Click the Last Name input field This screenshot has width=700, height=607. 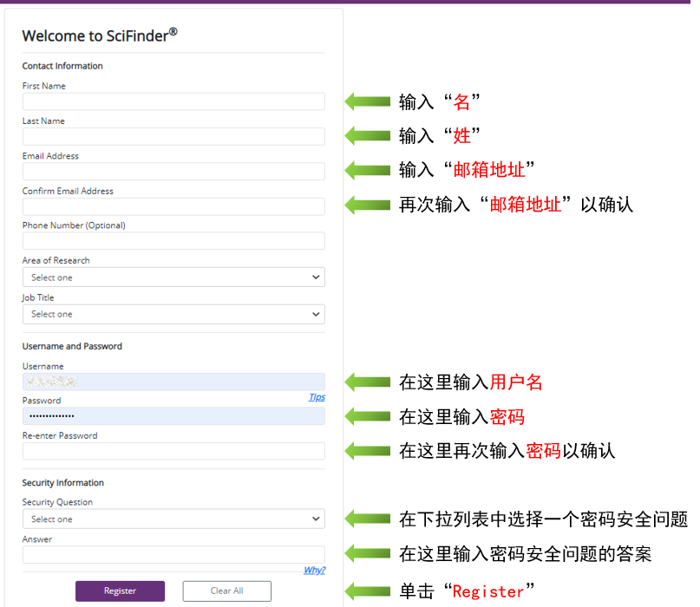pos(173,136)
